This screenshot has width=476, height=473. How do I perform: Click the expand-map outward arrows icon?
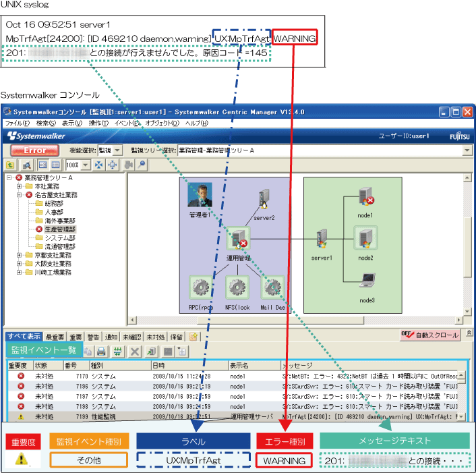pos(113,165)
